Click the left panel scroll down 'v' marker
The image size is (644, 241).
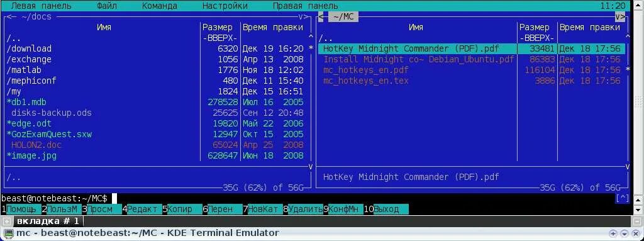[x=311, y=166]
